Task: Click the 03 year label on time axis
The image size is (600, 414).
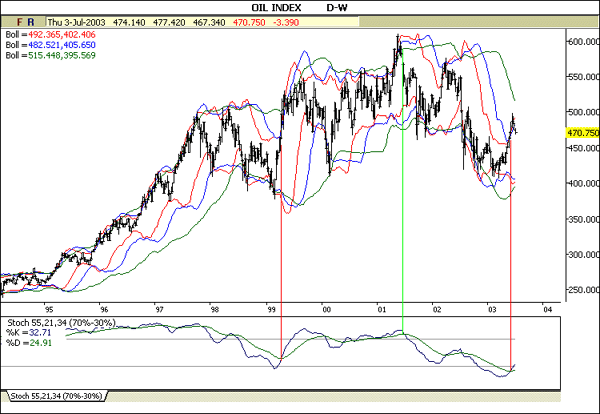Action: pyautogui.click(x=492, y=309)
